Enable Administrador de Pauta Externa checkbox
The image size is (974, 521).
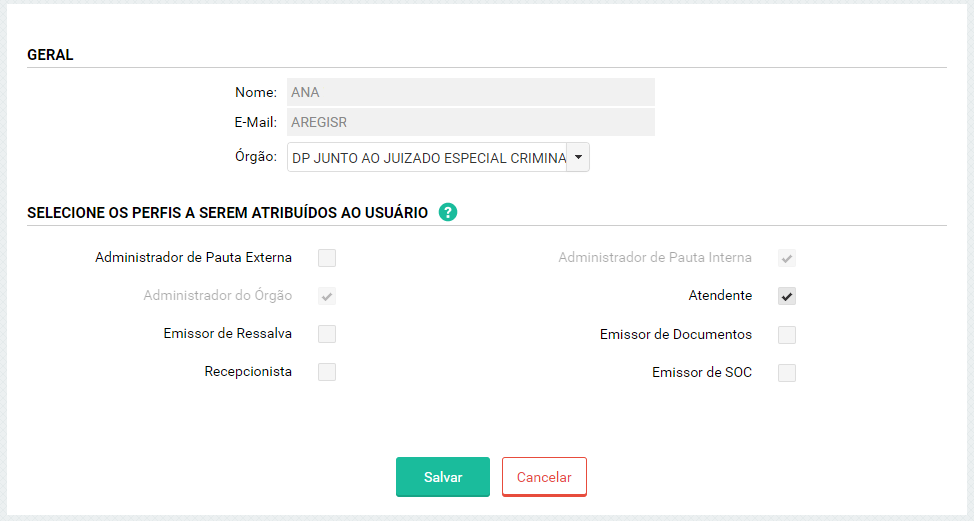point(327,258)
